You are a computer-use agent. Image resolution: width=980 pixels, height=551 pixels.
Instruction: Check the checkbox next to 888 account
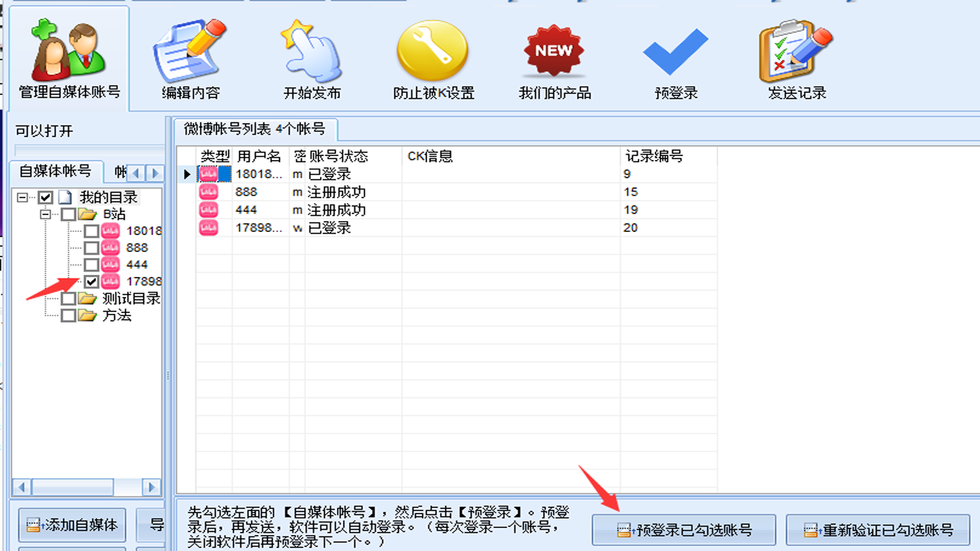[x=91, y=246]
